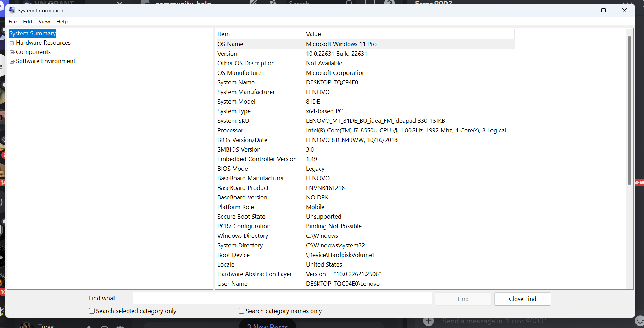Click the User Name value DESKTOP-TQC94E0\Lenovo

pos(343,284)
